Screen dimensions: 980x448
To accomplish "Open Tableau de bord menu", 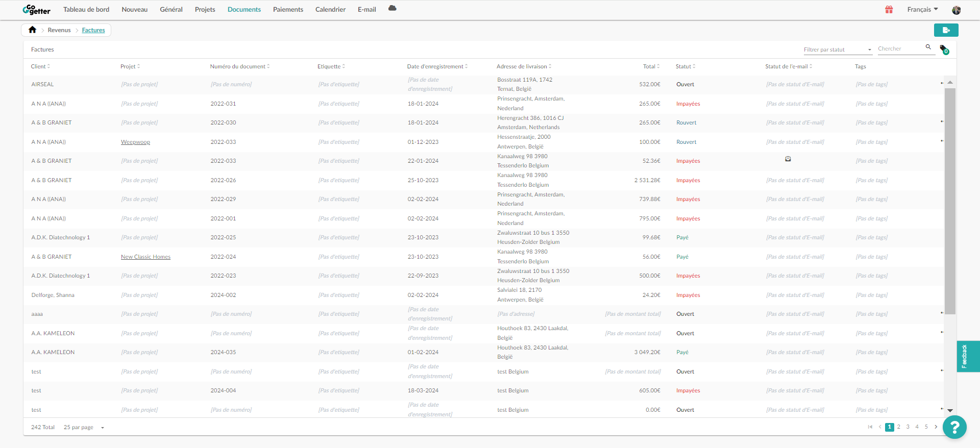I will coord(86,9).
